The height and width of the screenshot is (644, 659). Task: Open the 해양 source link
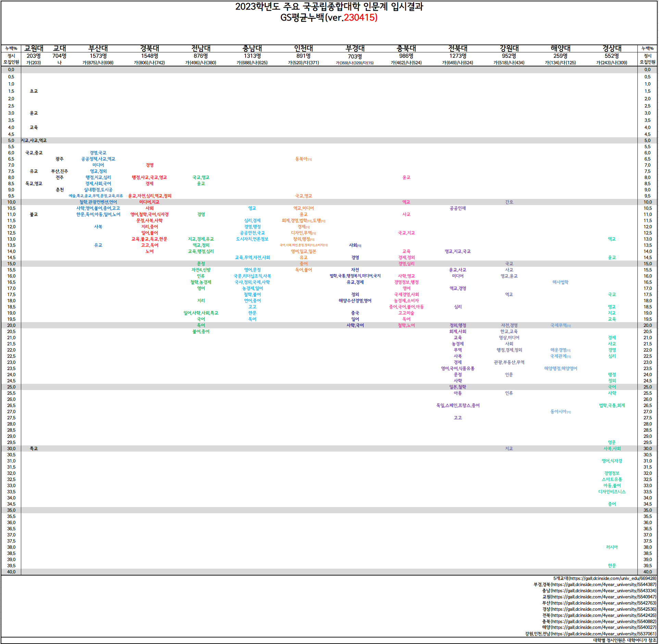[599, 627]
